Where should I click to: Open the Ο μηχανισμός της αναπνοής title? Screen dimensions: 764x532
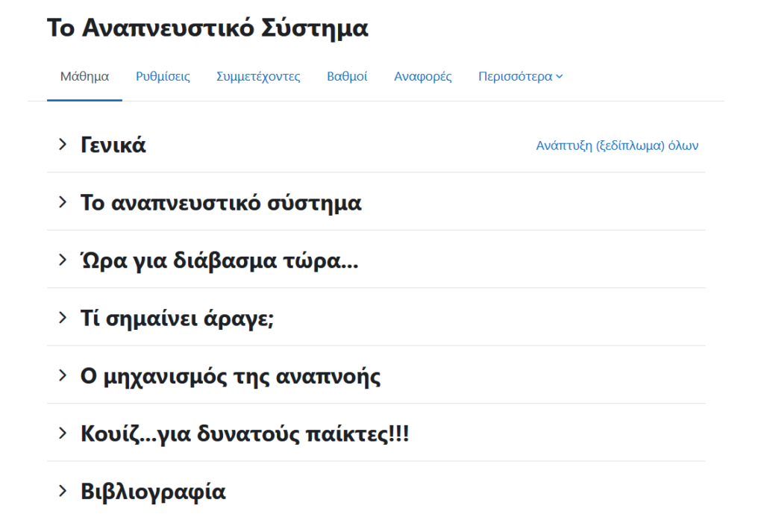(x=231, y=376)
